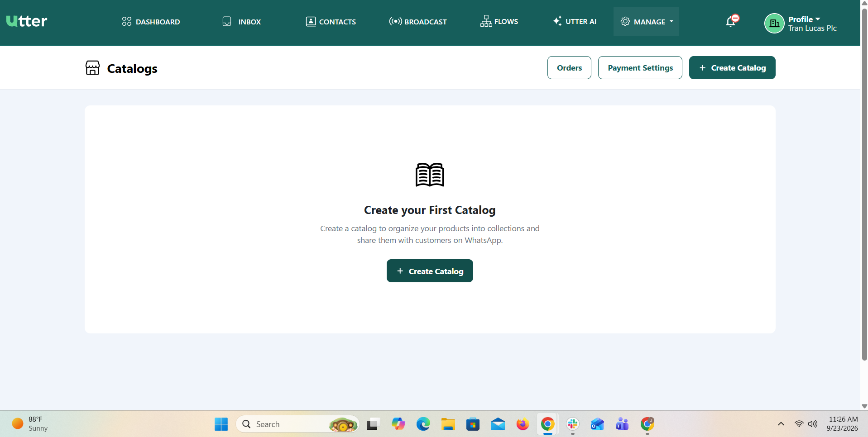868x437 pixels.
Task: Open notifications bell icon
Action: click(731, 21)
